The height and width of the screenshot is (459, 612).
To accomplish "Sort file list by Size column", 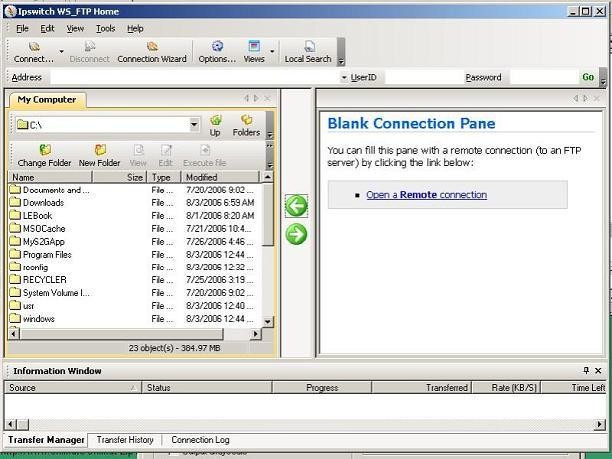I will click(x=119, y=177).
